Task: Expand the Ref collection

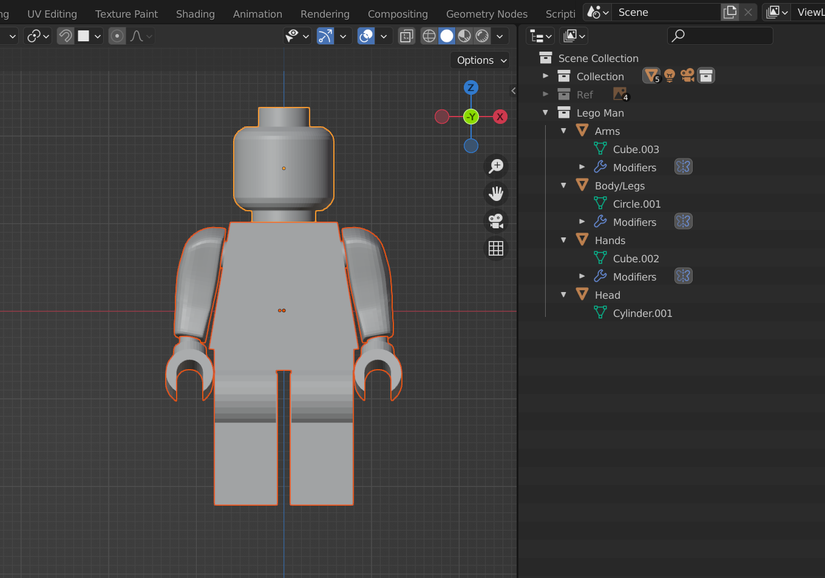Action: click(x=546, y=94)
